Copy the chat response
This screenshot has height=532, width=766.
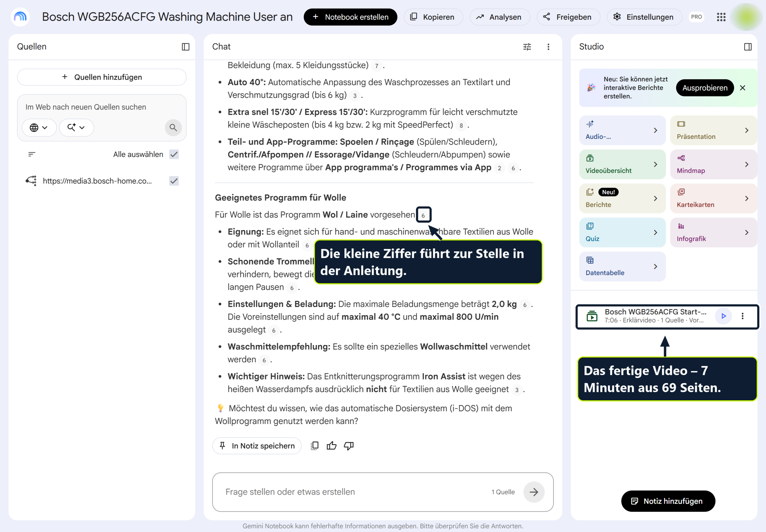tap(314, 446)
